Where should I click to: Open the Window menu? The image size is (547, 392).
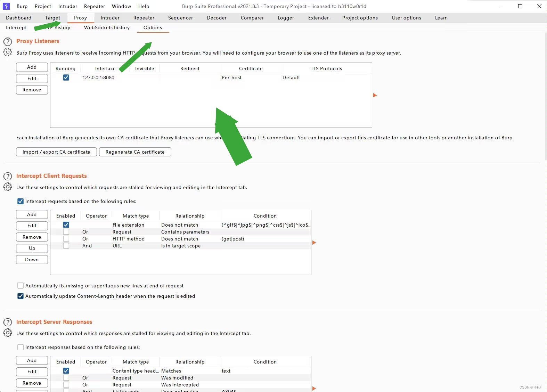tap(122, 6)
